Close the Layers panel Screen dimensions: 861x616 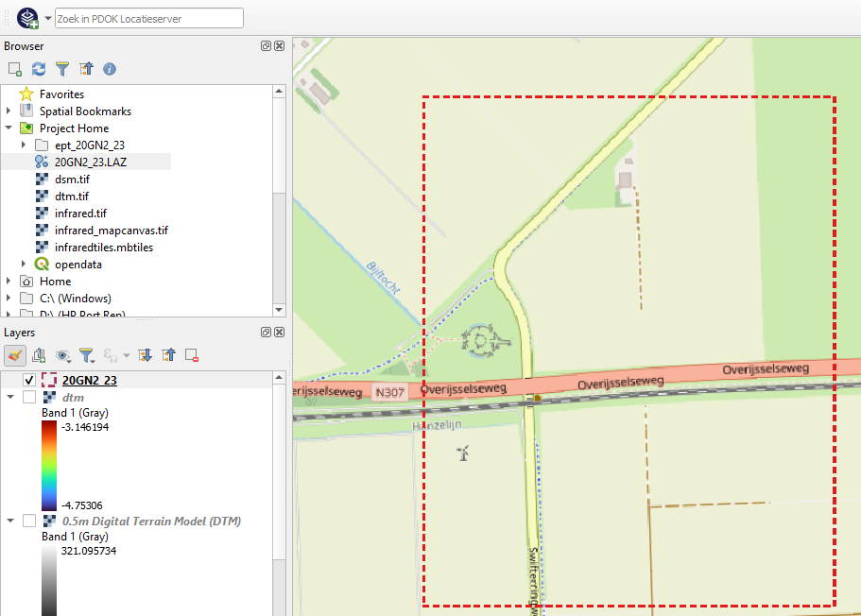tap(280, 333)
